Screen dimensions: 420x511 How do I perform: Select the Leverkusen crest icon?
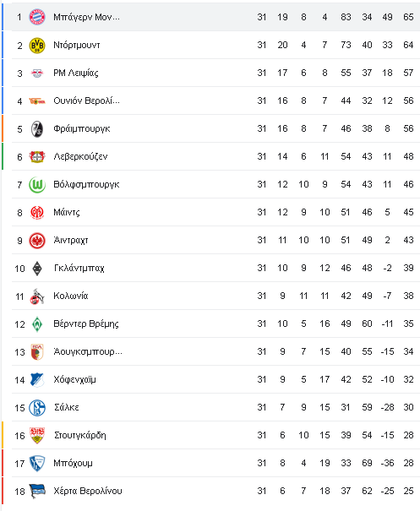click(37, 157)
